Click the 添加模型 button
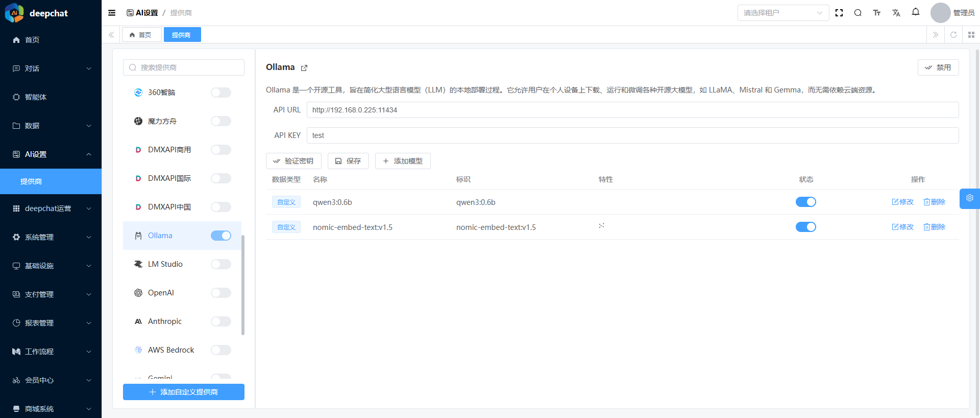This screenshot has height=418, width=980. click(403, 161)
